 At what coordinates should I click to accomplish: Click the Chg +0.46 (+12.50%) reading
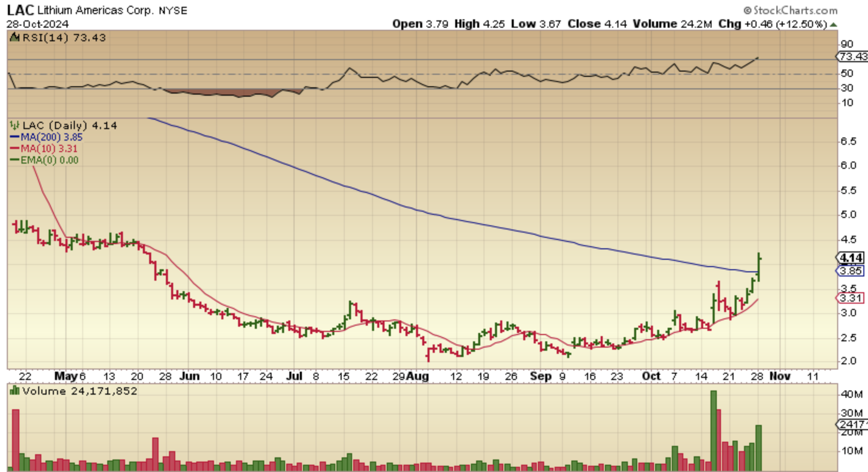click(x=772, y=24)
